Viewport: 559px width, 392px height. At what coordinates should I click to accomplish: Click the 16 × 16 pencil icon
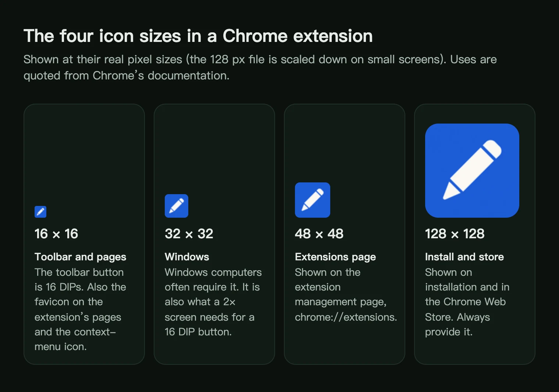tap(40, 212)
